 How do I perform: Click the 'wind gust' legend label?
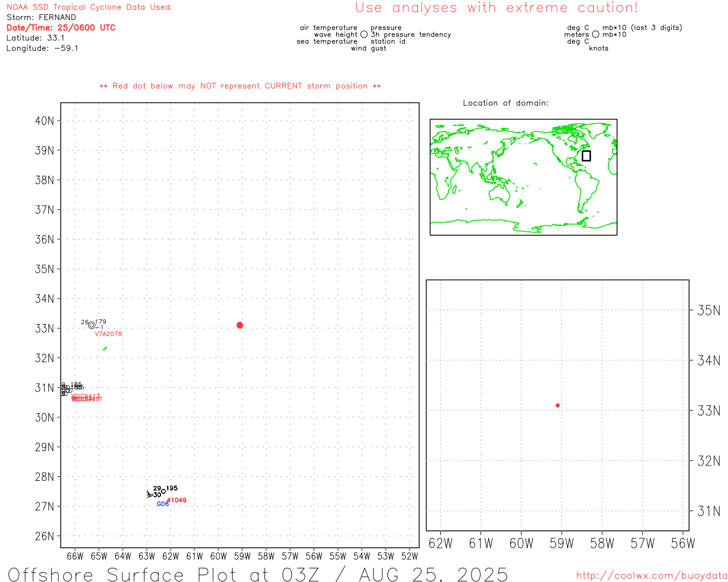click(x=369, y=48)
